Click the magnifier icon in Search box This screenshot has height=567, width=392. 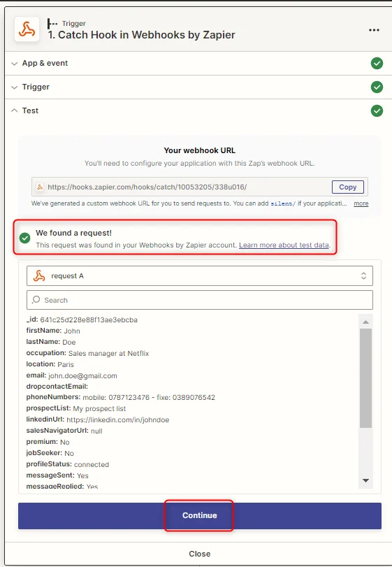coord(36,300)
